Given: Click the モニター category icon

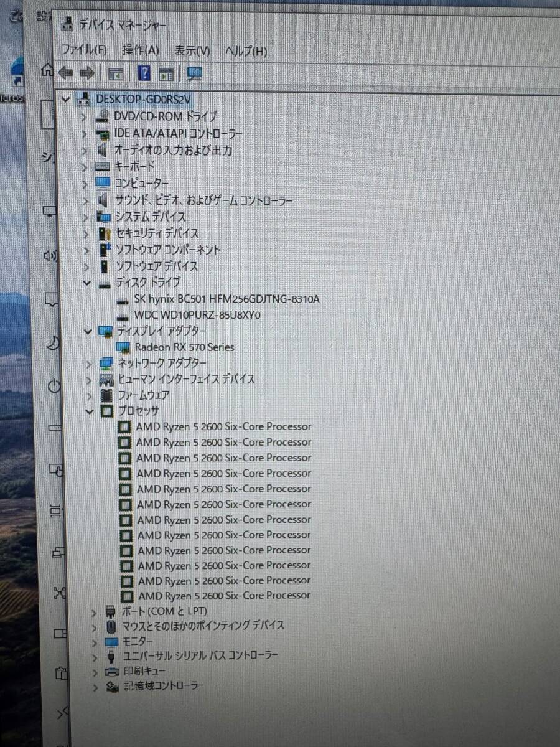Looking at the screenshot, I should tap(111, 641).
